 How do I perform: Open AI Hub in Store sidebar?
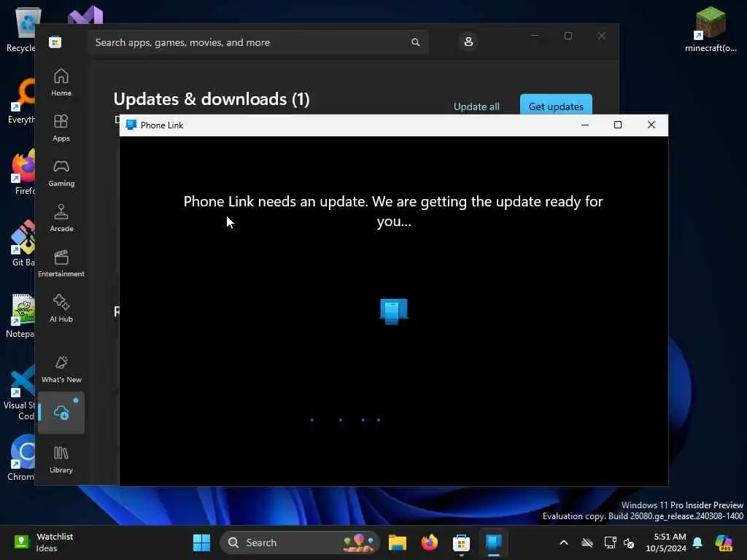click(61, 308)
